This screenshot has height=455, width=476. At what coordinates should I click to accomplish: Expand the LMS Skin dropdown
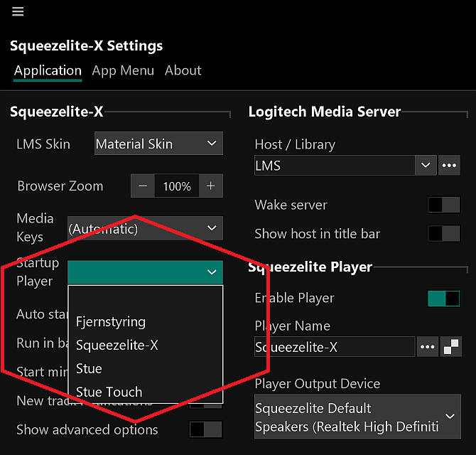(158, 144)
